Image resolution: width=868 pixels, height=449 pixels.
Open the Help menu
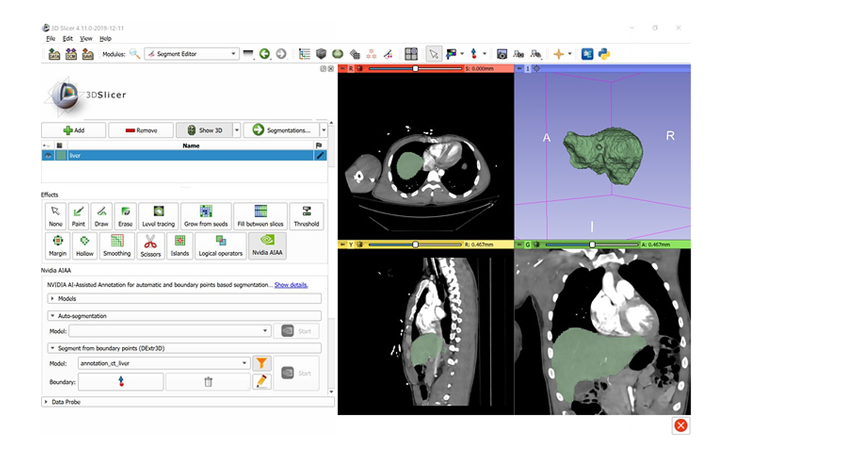105,39
